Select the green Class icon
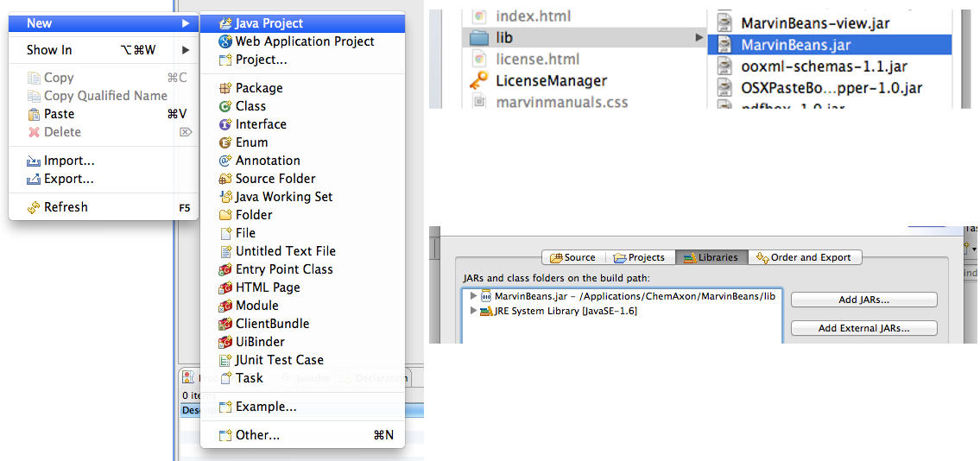 (225, 106)
